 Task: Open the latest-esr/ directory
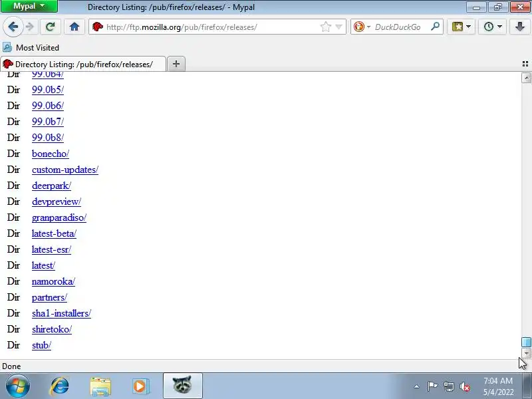[52, 249]
